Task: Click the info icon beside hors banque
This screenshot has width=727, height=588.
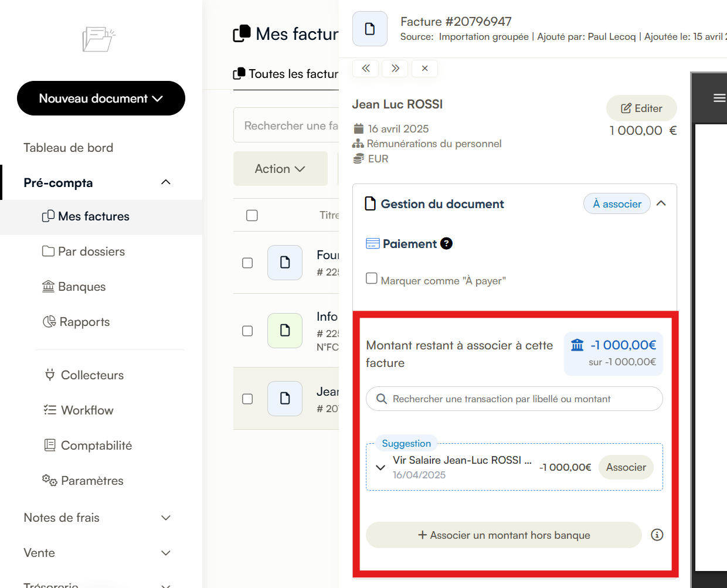Action: [x=657, y=535]
